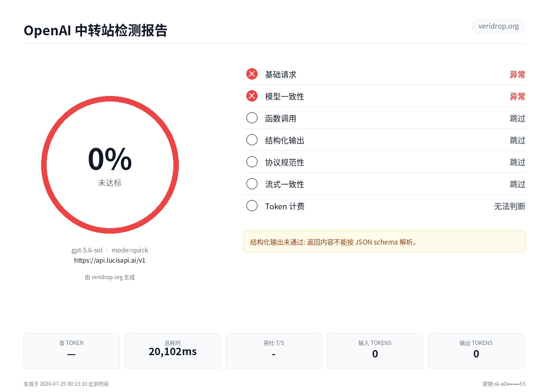
Task: Select the 异常 status of 基础请求
Action: (x=517, y=74)
